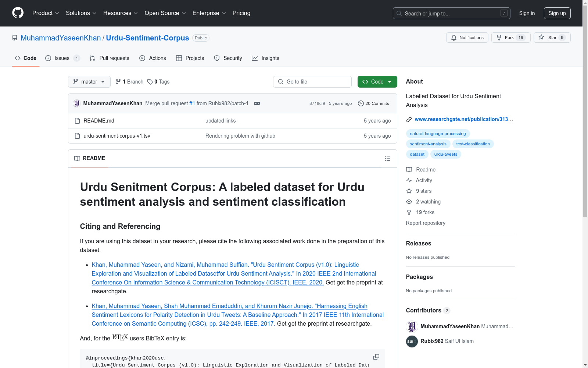
Task: Expand the Solutions menu
Action: tap(81, 13)
